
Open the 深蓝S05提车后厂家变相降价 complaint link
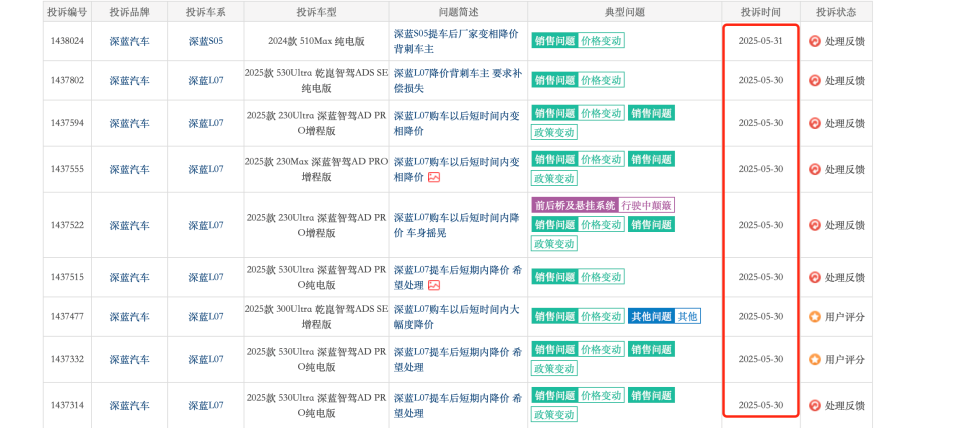[x=456, y=41]
